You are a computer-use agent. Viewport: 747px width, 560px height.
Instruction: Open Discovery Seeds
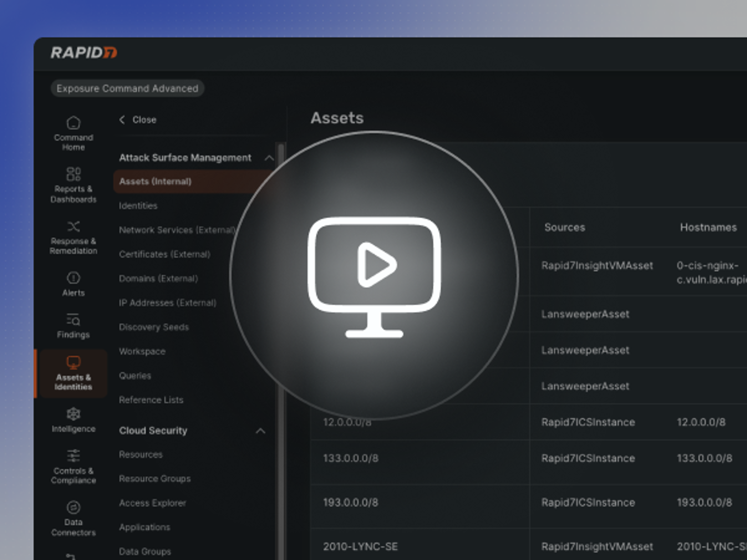point(154,327)
